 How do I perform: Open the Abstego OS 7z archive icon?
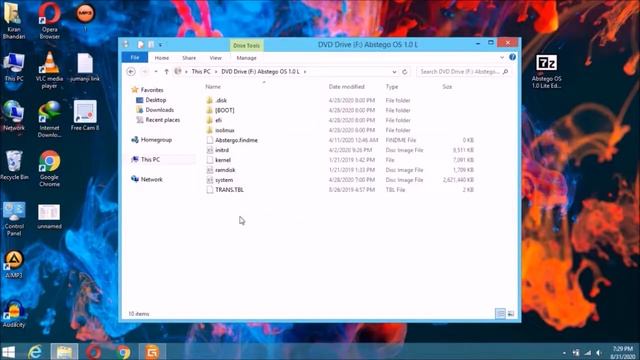547,71
